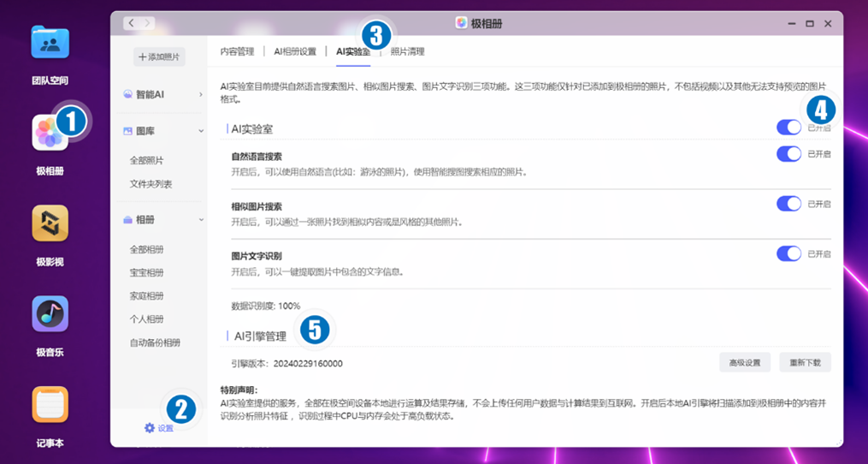Click the 图片文字识别 heading
This screenshot has height=464, width=868.
point(257,256)
